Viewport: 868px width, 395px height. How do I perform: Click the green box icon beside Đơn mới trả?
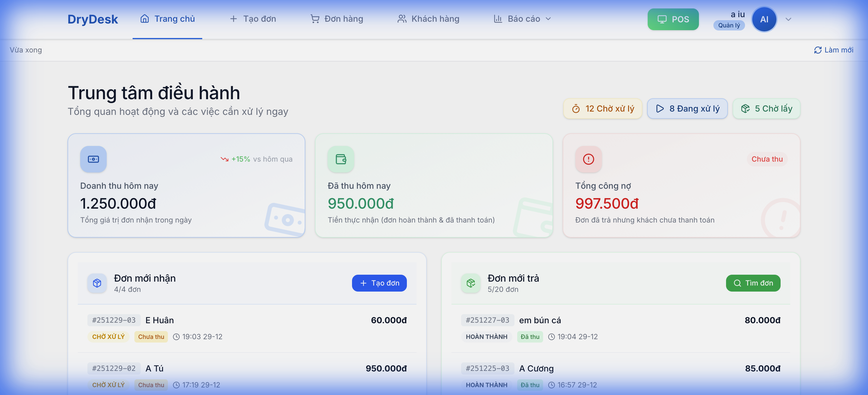[471, 283]
